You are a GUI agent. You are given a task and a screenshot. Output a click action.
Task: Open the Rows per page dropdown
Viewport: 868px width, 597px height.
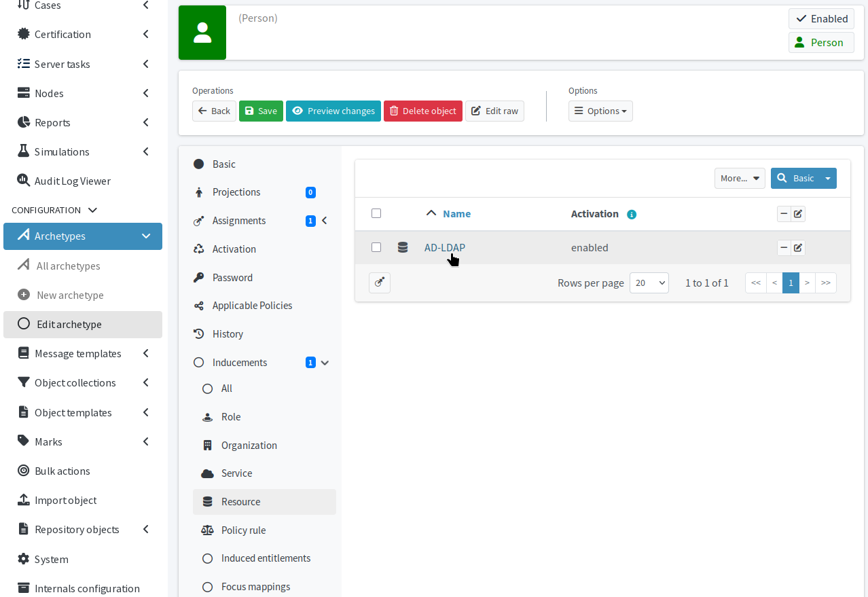pyautogui.click(x=649, y=283)
